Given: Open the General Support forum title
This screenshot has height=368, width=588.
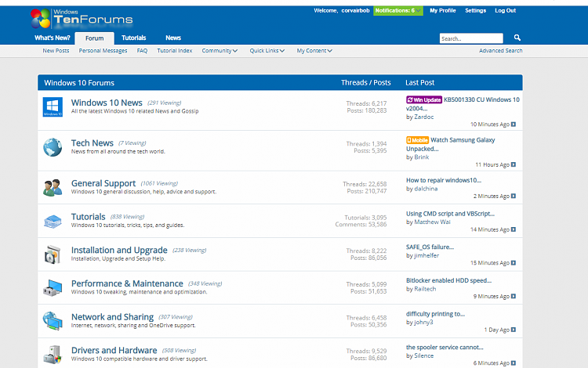Looking at the screenshot, I should [x=103, y=183].
